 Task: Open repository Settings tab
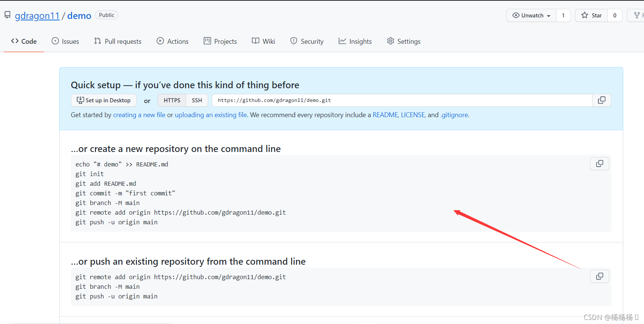pos(404,41)
